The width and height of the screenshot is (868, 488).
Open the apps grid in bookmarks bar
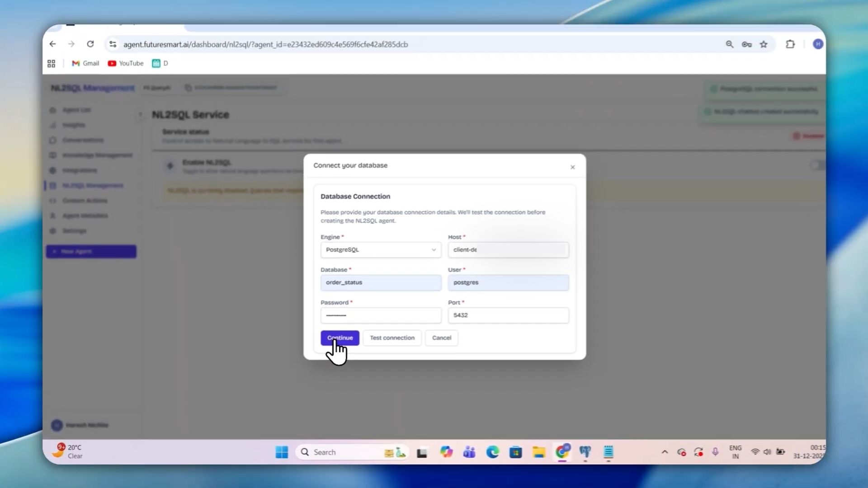tap(52, 64)
